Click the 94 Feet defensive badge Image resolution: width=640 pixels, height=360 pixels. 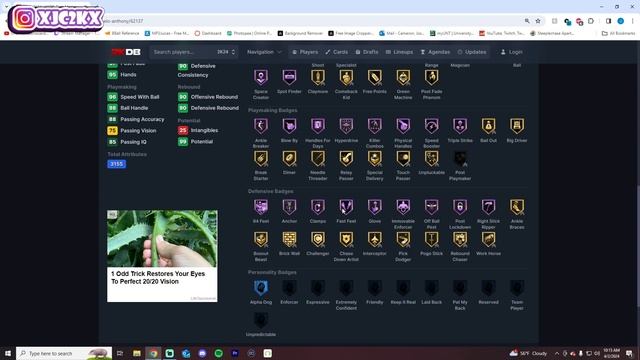coord(261,207)
